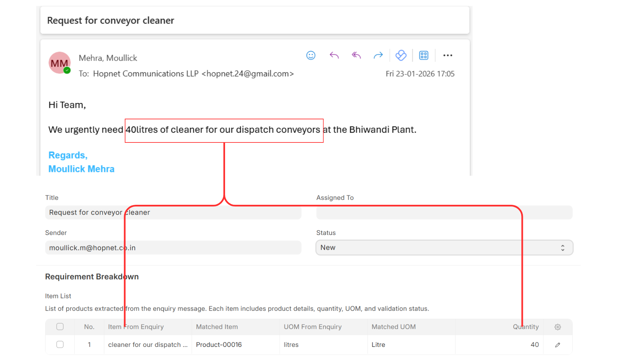Click the Title field with conveyor cleaner
This screenshot has width=644, height=362.
point(173,213)
